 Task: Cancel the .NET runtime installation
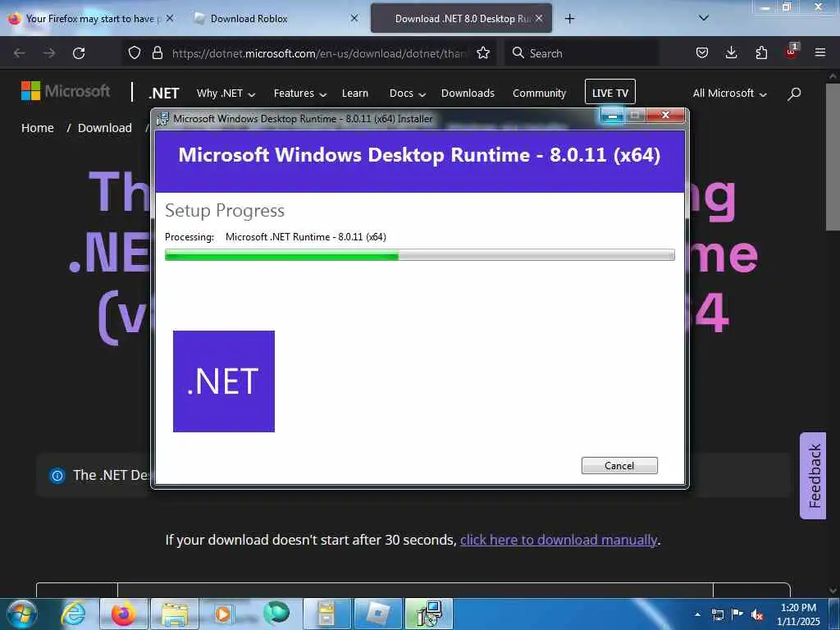619,466
